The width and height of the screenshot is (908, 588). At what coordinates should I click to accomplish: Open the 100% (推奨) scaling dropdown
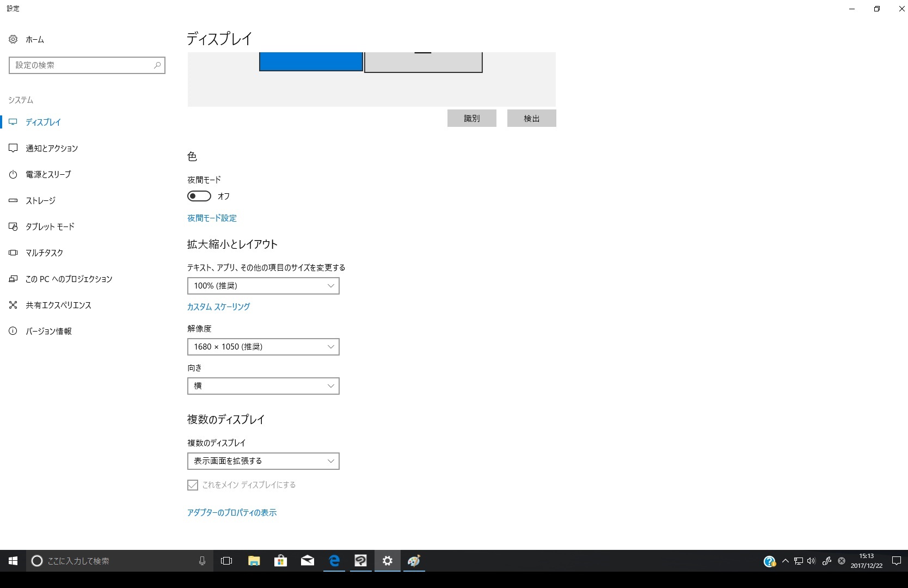[263, 286]
